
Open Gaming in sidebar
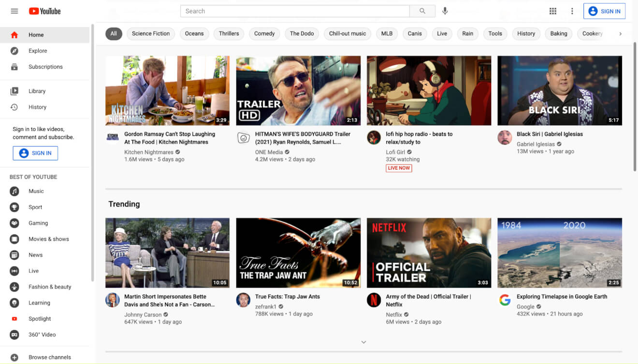[x=44, y=223]
